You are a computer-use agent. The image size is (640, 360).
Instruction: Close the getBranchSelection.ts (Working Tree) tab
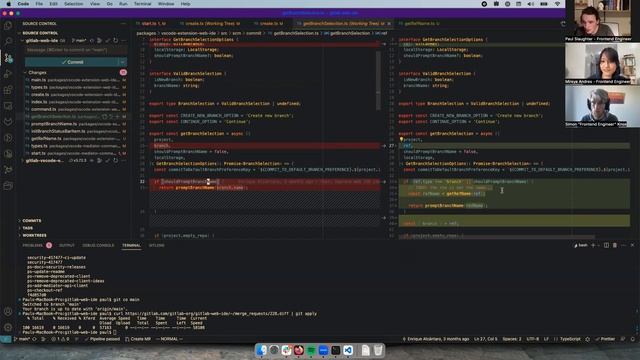point(389,24)
